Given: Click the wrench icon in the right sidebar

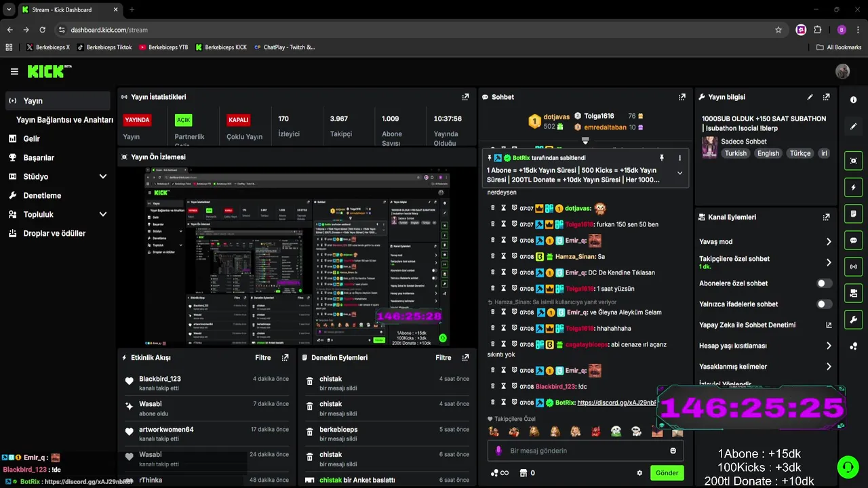Looking at the screenshot, I should point(853,319).
